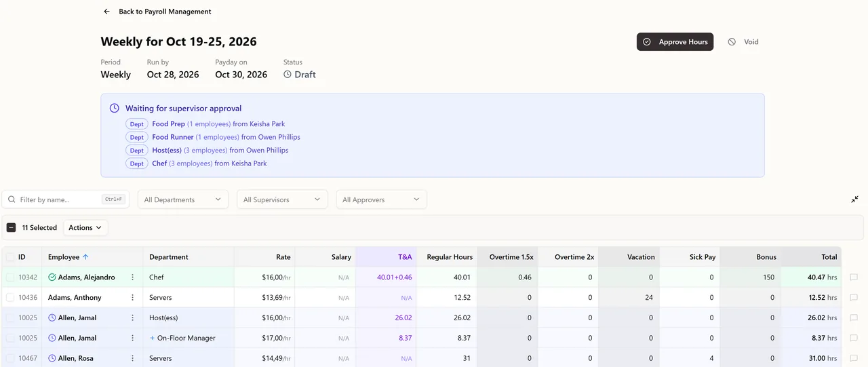
Task: Click the back arrow icon beside Payroll Management
Action: [x=106, y=12]
